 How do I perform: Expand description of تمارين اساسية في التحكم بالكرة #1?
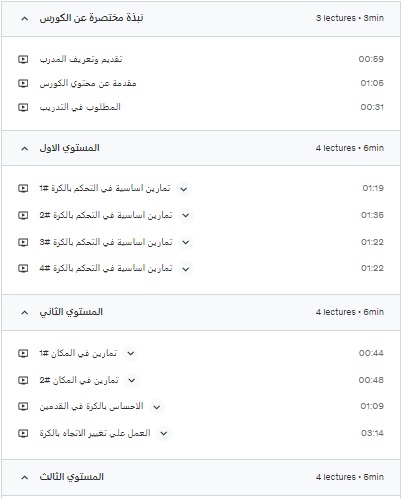(x=184, y=189)
